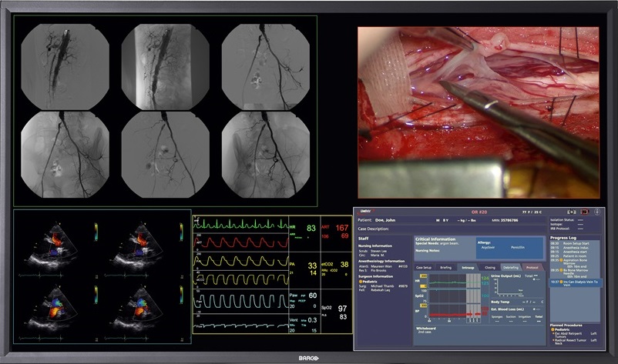Switch to the Briefing tab
This screenshot has width=618, height=364.
point(445,267)
